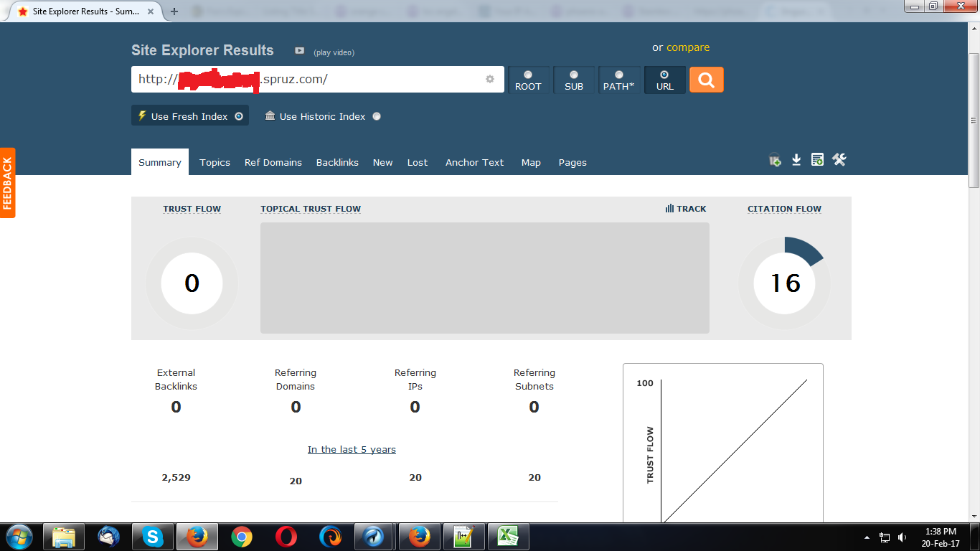Click the Referring Domains label

click(296, 380)
